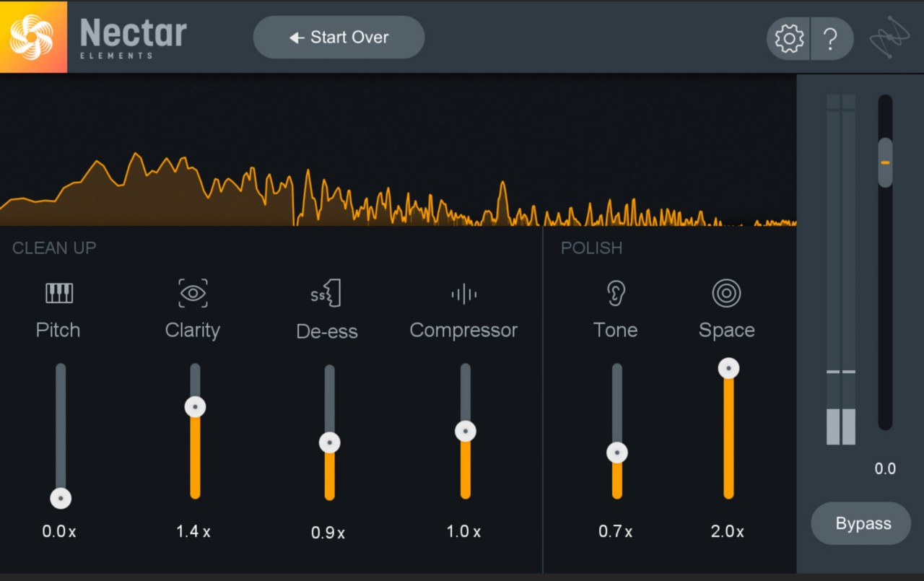Click the Clarity label
This screenshot has height=581, width=924.
(x=193, y=331)
